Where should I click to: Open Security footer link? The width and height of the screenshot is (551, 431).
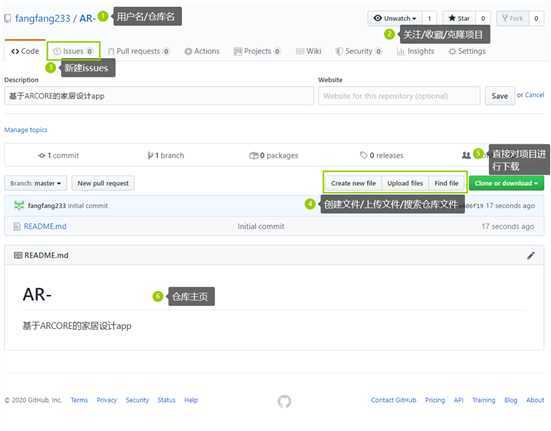(137, 400)
